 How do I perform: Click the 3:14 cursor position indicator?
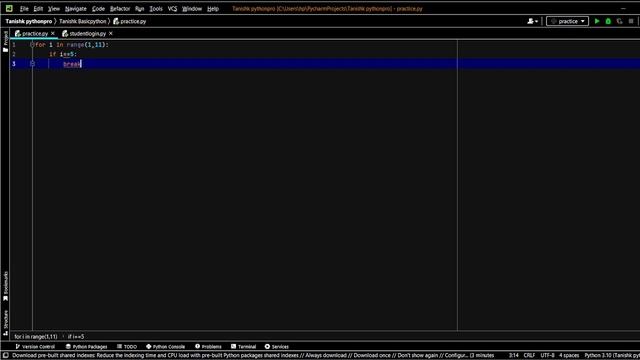coord(513,356)
